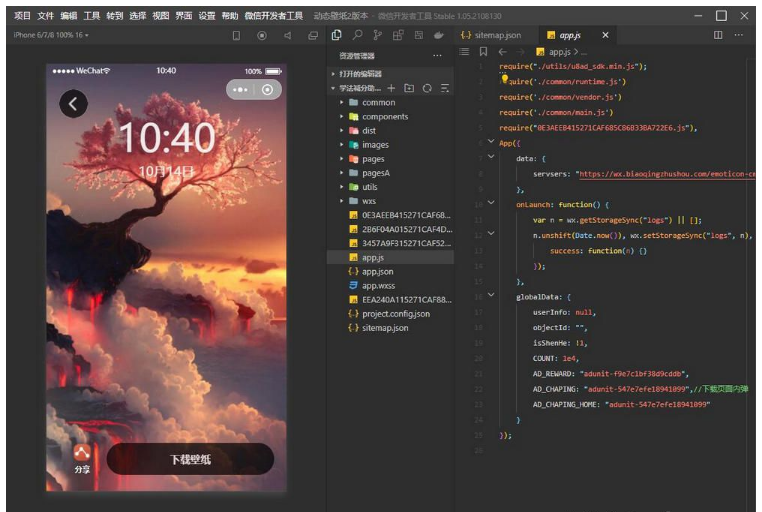Open the source control icon in the activity bar

pos(378,35)
